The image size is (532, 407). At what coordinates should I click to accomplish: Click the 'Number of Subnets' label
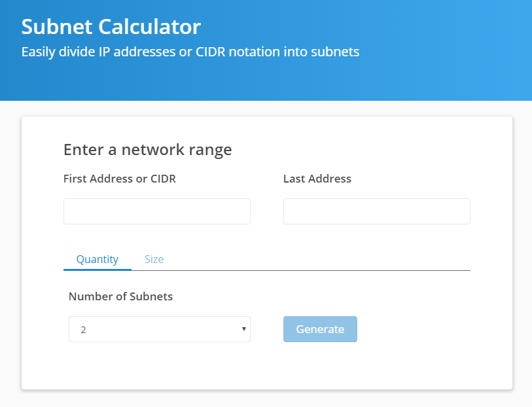coord(120,296)
